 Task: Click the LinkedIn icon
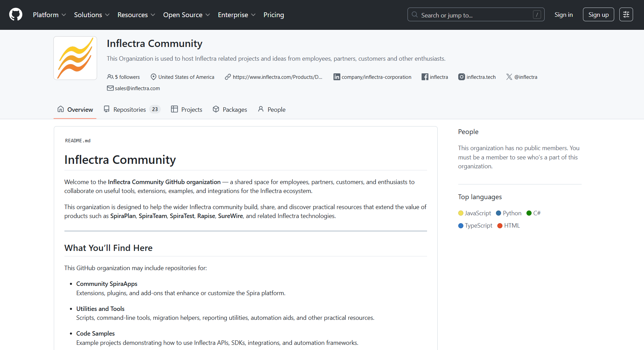point(337,77)
